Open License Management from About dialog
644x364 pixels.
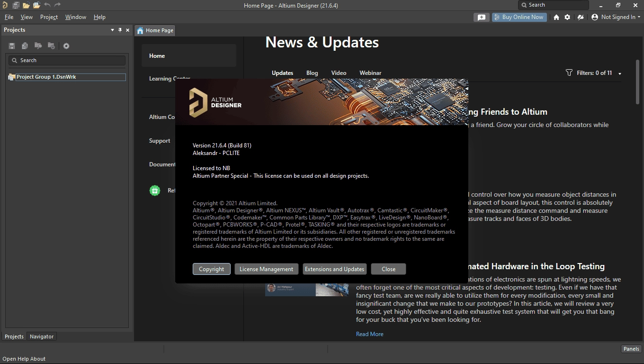tap(266, 269)
